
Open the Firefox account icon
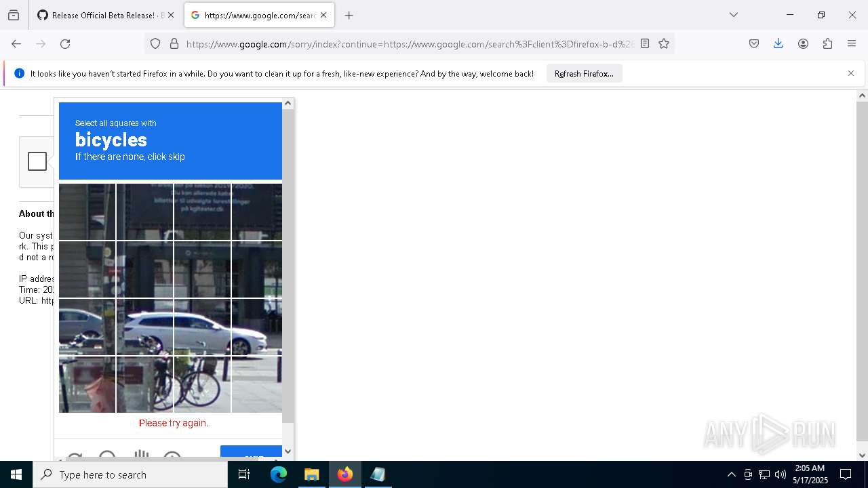click(x=803, y=44)
